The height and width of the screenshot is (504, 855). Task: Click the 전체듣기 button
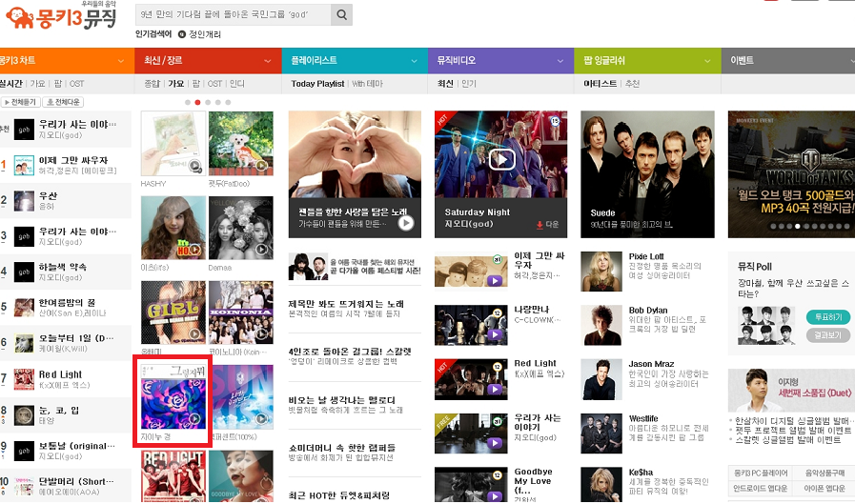coord(21,102)
